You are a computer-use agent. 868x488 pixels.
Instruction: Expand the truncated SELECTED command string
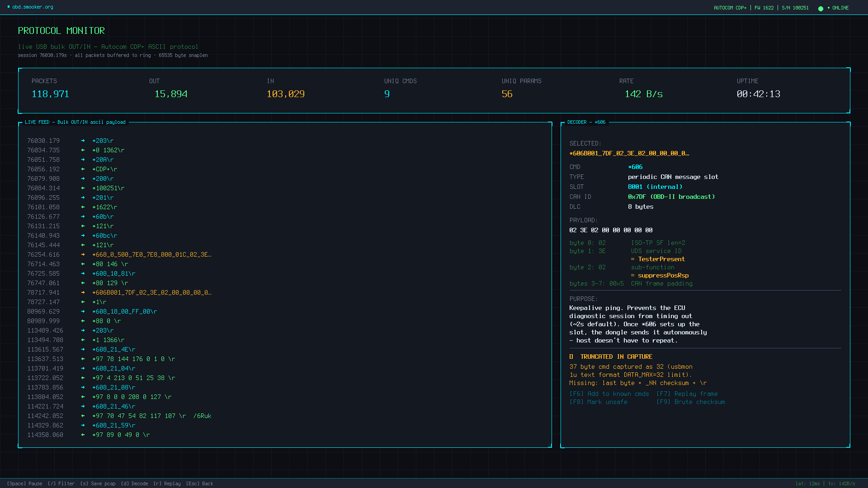tap(629, 153)
